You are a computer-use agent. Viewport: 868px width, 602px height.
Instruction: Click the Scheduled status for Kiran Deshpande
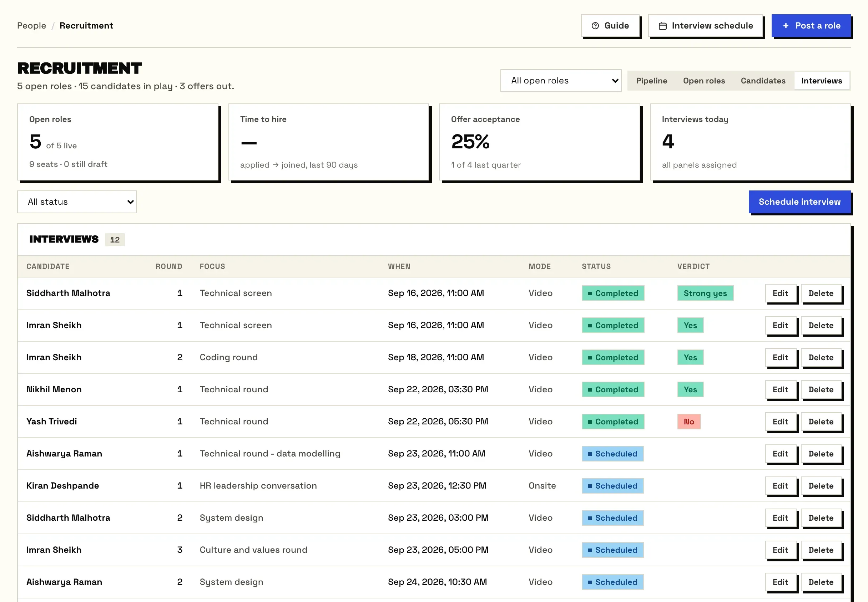pos(612,485)
